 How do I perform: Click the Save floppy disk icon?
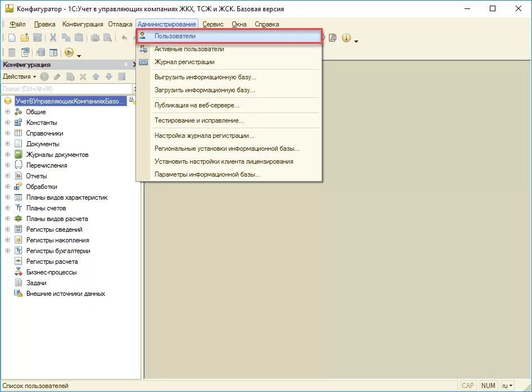coord(38,38)
